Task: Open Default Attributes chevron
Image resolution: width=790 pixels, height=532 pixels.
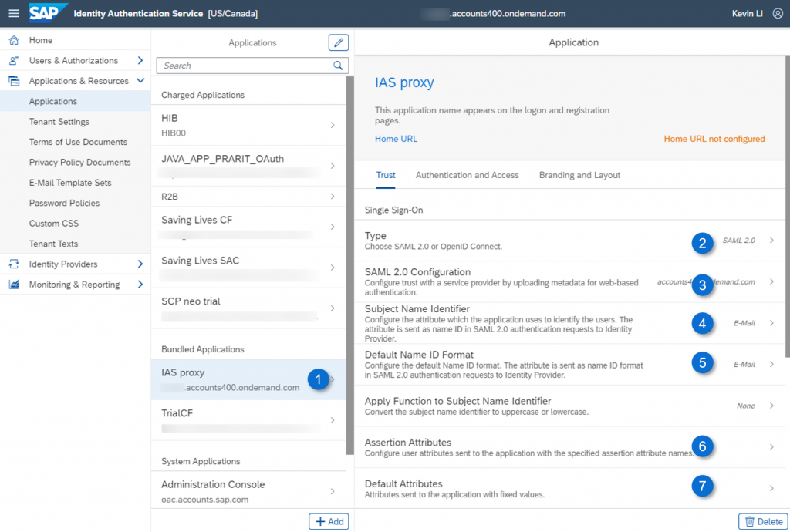Action: (771, 488)
